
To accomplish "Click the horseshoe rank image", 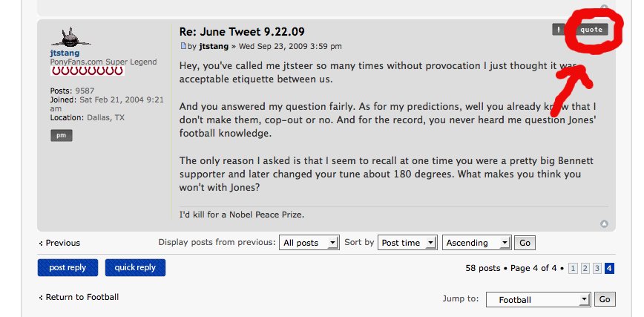I will pyautogui.click(x=87, y=71).
